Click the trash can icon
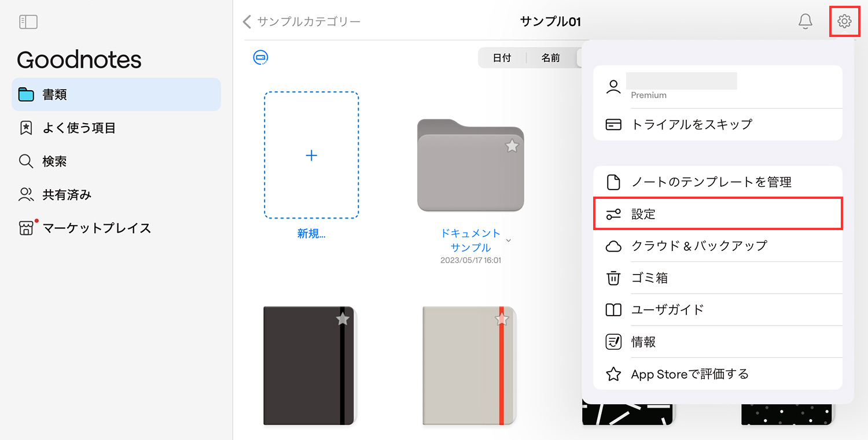The image size is (868, 440). [x=613, y=278]
